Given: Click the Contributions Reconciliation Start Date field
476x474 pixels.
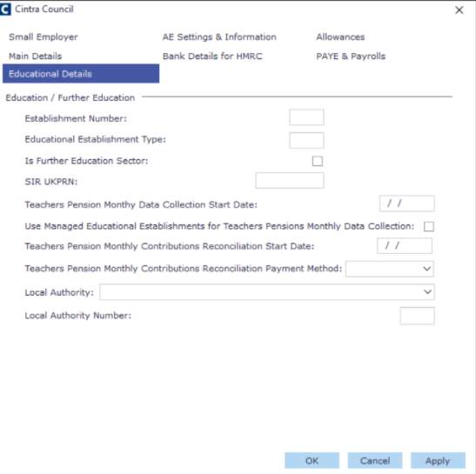Looking at the screenshot, I should (405, 246).
